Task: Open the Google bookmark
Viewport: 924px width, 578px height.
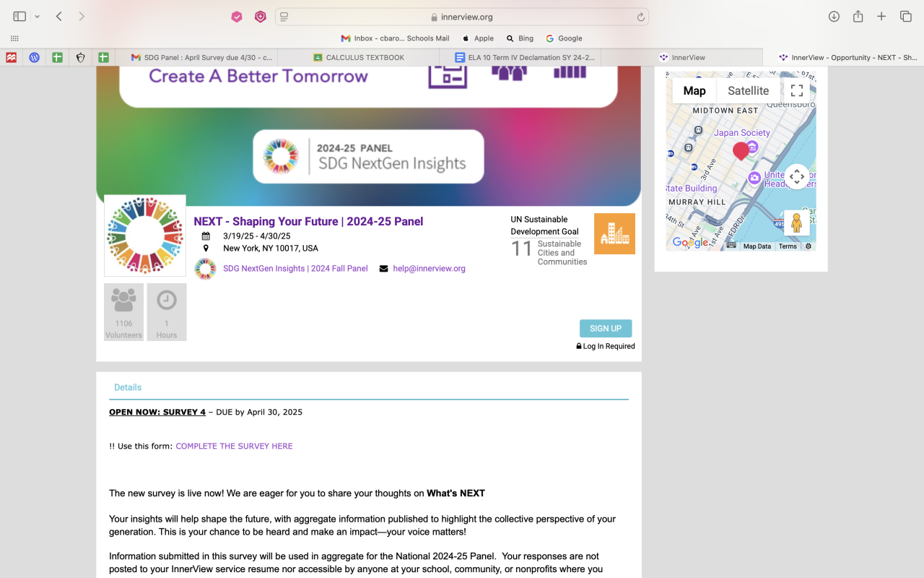Action: tap(564, 38)
